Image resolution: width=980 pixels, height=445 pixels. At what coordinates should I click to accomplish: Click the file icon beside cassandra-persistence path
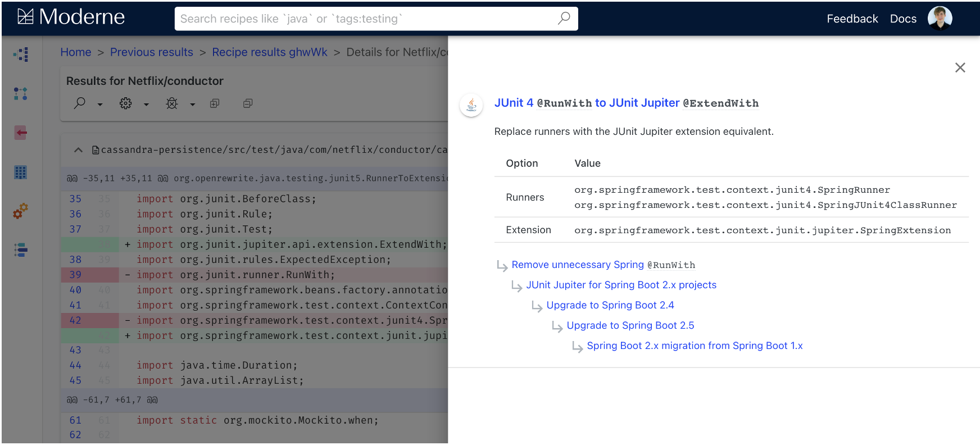point(96,150)
